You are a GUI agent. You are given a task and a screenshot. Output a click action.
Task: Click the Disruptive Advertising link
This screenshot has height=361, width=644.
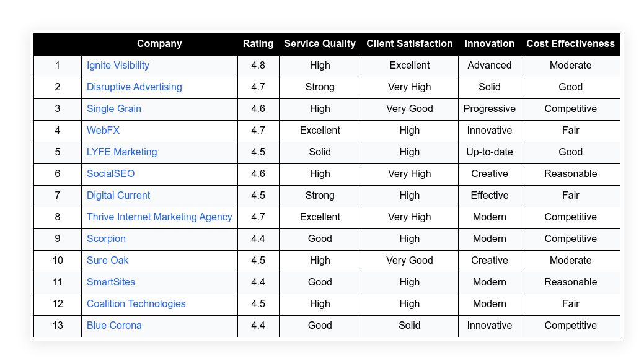135,87
